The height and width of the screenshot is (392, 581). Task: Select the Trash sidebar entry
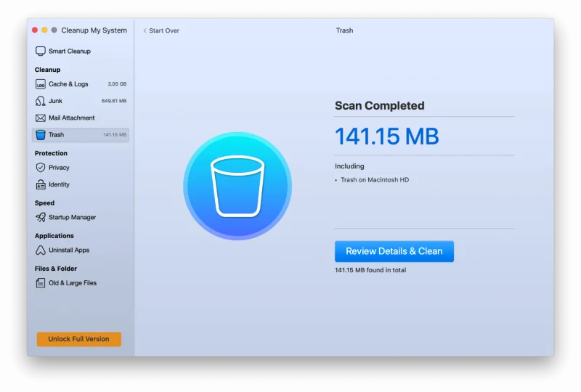point(81,135)
